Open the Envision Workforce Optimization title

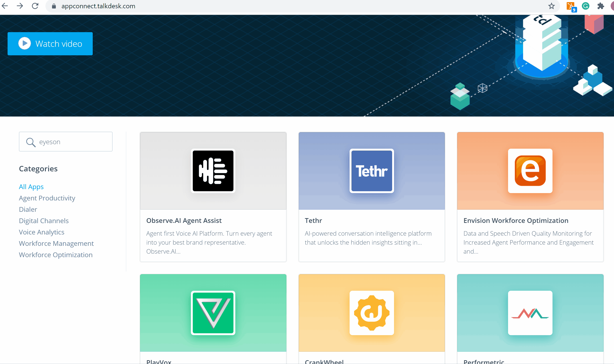pos(516,220)
